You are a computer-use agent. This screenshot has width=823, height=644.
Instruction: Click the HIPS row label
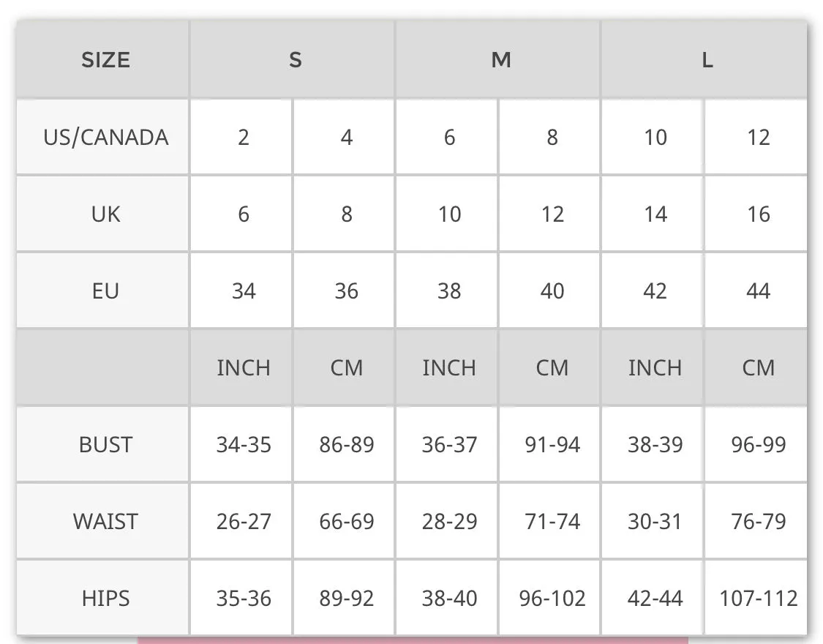click(x=103, y=598)
